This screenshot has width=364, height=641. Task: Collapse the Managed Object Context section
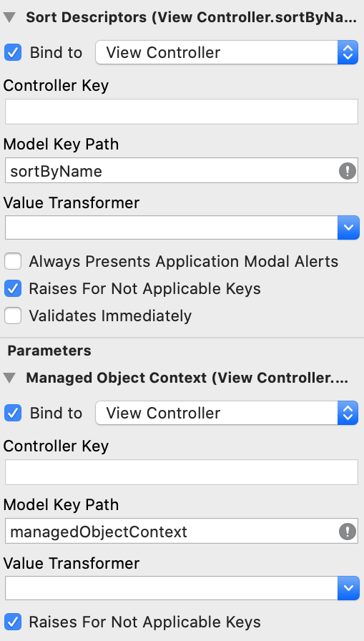click(9, 378)
